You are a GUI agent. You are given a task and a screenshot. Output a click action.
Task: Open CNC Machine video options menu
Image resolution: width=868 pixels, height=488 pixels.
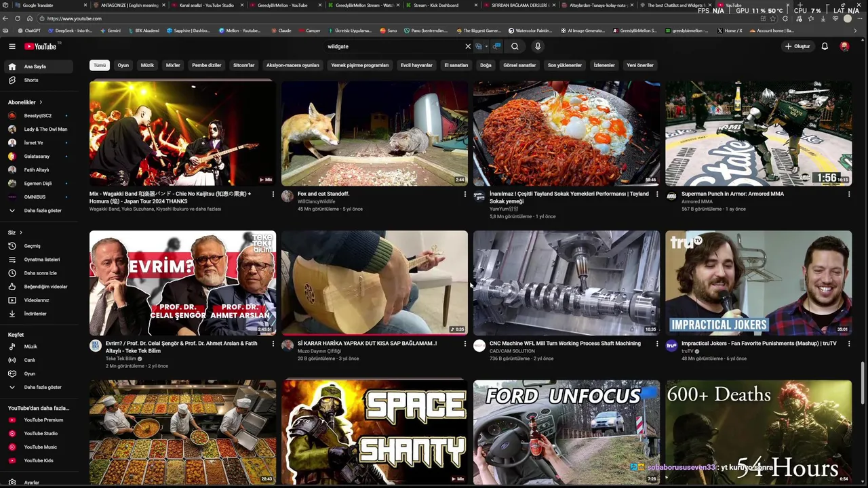pyautogui.click(x=657, y=344)
